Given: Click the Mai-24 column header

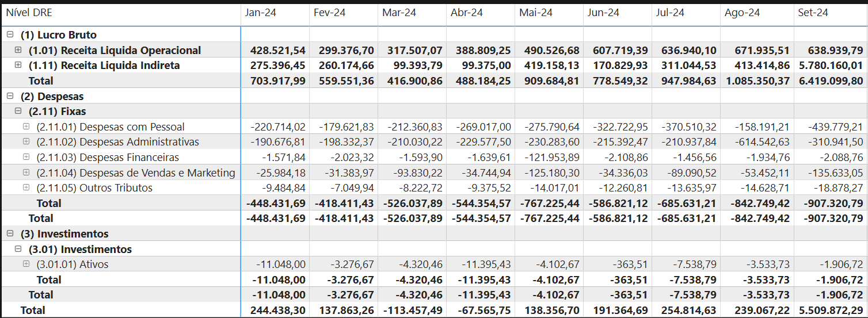Looking at the screenshot, I should tap(535, 13).
